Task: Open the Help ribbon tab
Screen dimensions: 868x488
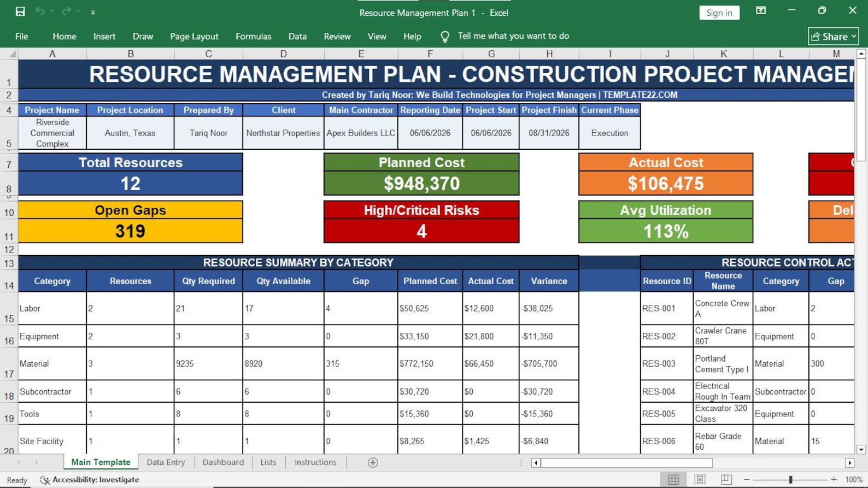Action: point(412,36)
